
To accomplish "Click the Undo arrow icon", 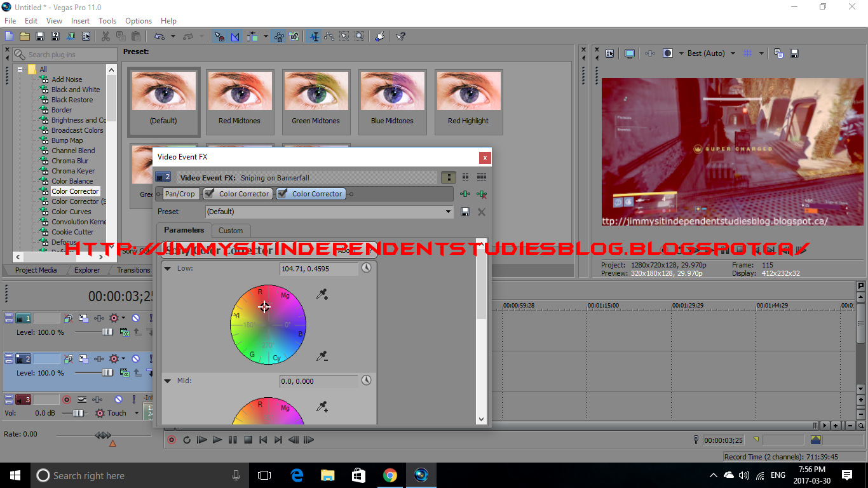I will (159, 37).
